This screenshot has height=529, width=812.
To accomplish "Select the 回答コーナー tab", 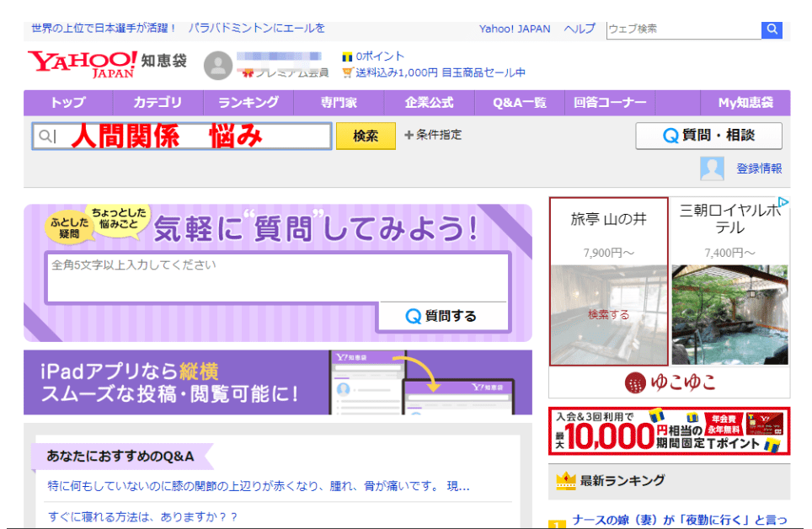I will coord(610,103).
